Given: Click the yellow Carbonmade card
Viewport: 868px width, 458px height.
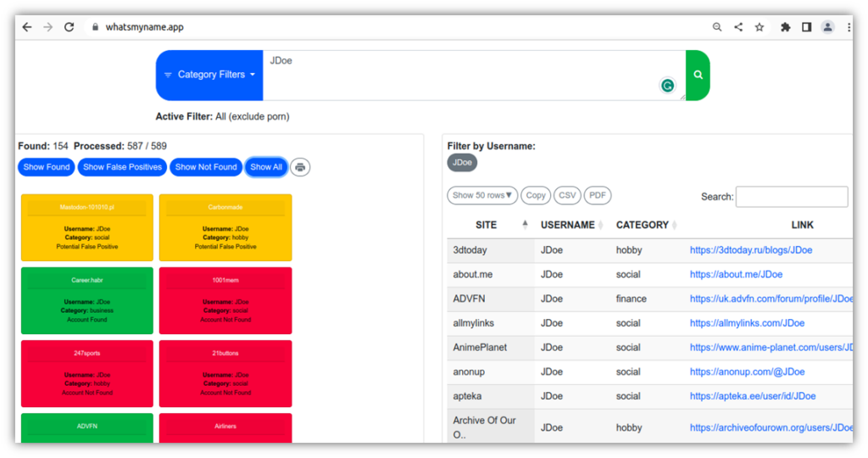Looking at the screenshot, I should pyautogui.click(x=225, y=227).
